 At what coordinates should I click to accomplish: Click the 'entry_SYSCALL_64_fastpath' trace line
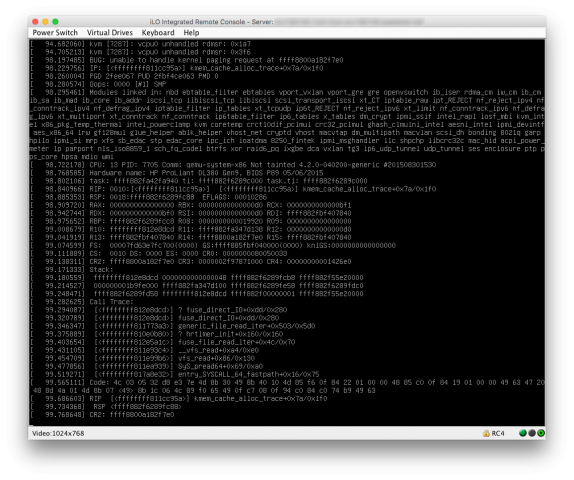point(175,374)
